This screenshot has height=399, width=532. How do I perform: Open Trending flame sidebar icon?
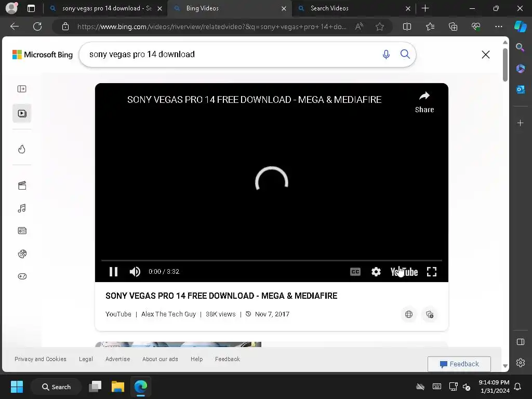pyautogui.click(x=22, y=149)
